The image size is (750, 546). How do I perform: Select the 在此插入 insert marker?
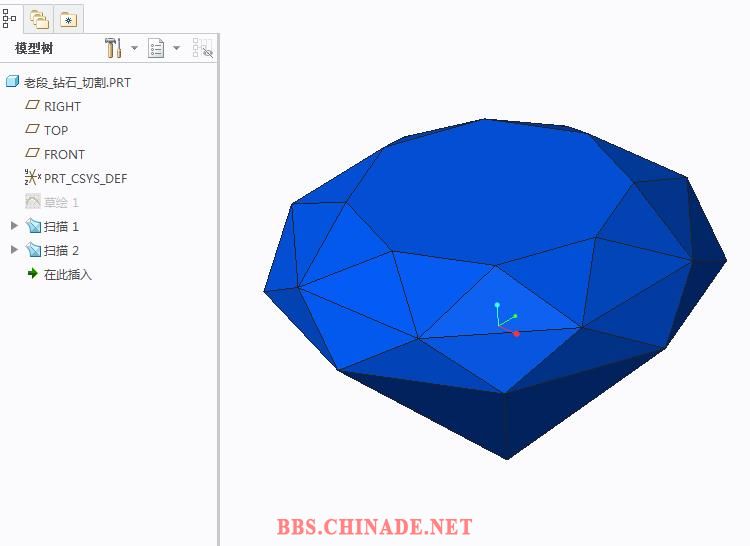click(x=67, y=275)
